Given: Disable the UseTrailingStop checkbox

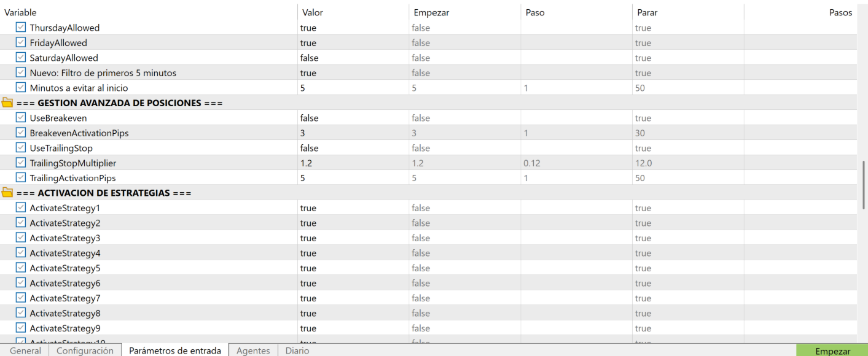Looking at the screenshot, I should click(21, 148).
